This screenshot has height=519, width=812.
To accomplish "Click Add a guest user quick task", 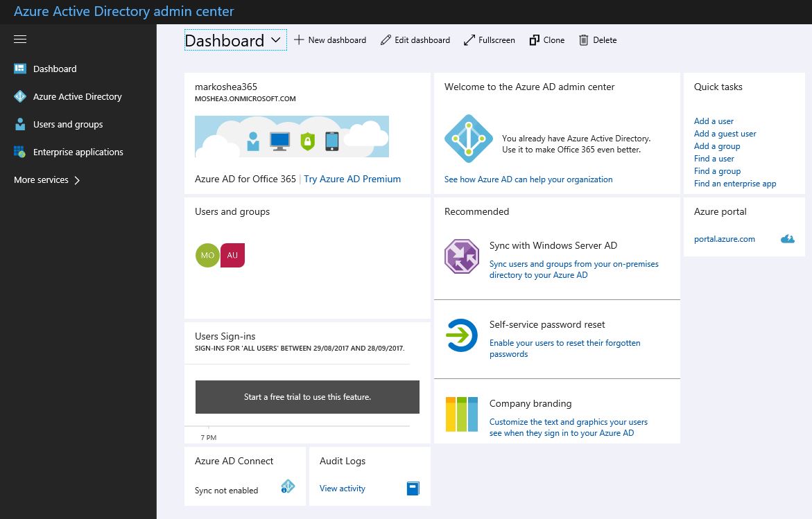I will (725, 134).
